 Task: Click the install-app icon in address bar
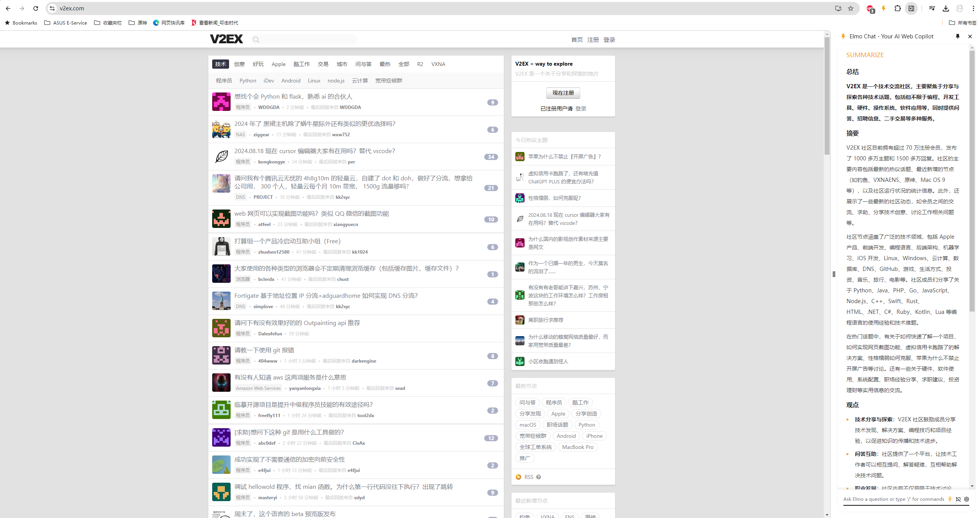click(x=838, y=8)
